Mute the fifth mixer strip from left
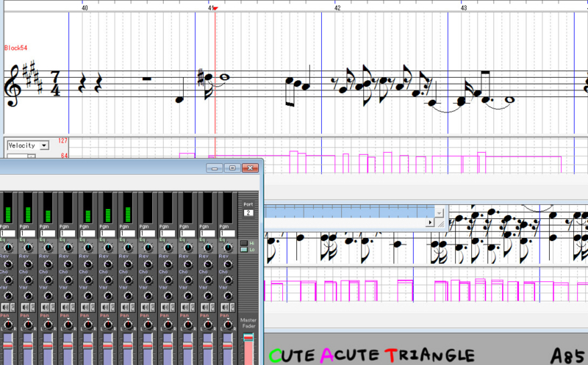The height and width of the screenshot is (365, 588). pos(85,307)
